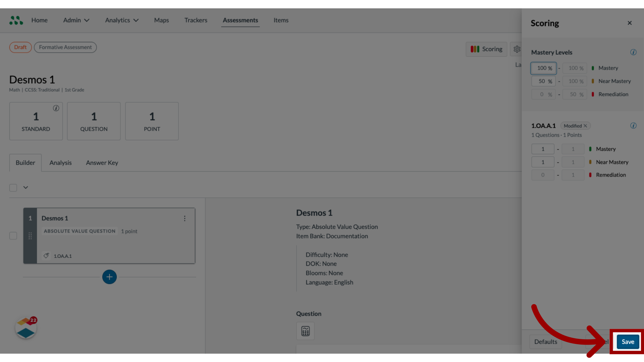Click info icon on the Standard card

56,108
